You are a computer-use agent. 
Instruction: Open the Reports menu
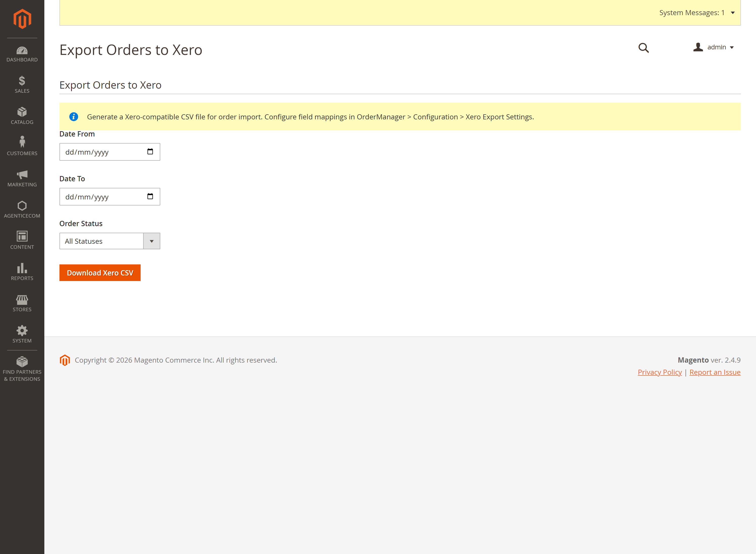[x=22, y=272]
